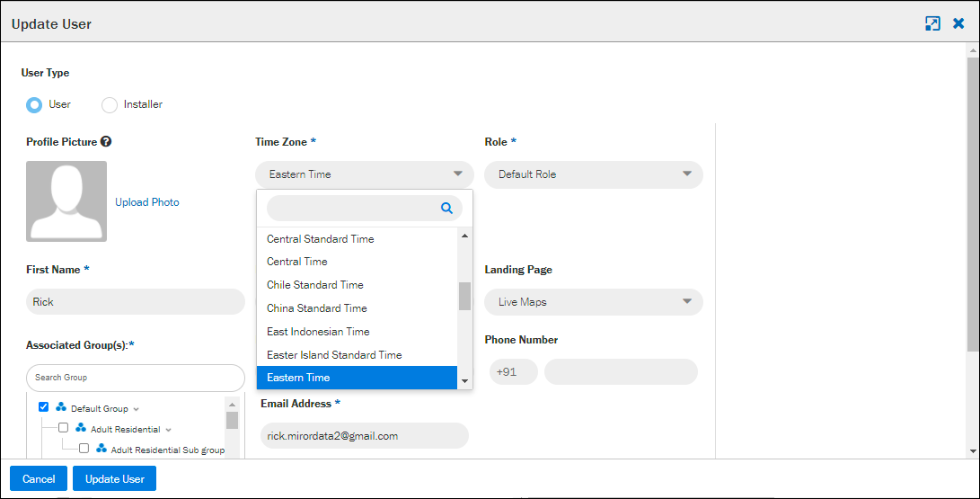
Task: Click the Default Group icon
Action: point(60,407)
